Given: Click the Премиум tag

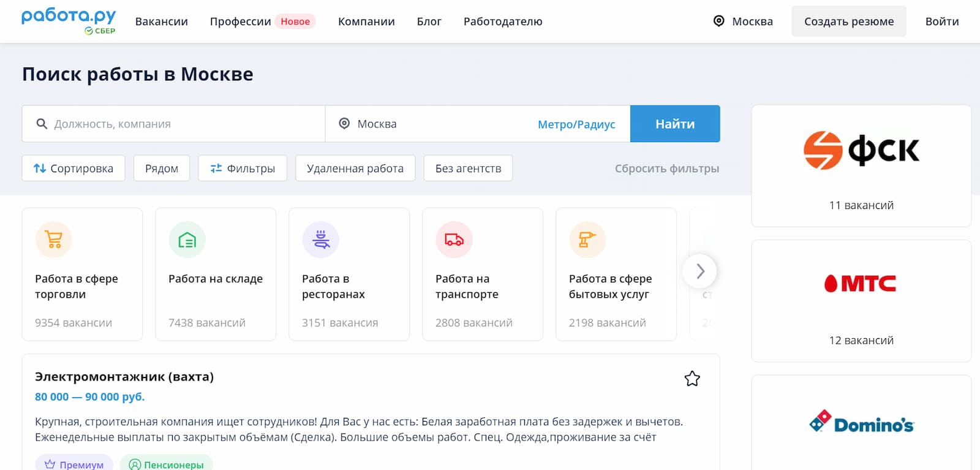Looking at the screenshot, I should pos(74,464).
